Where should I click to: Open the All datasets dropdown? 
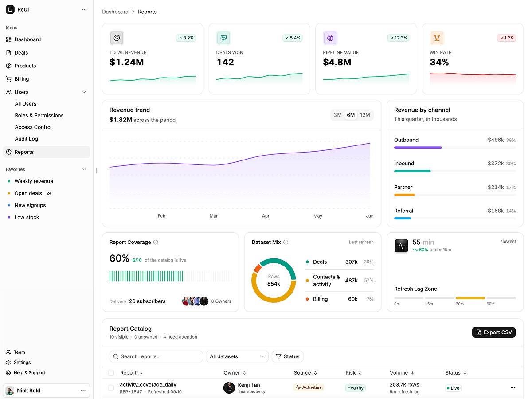click(x=237, y=356)
